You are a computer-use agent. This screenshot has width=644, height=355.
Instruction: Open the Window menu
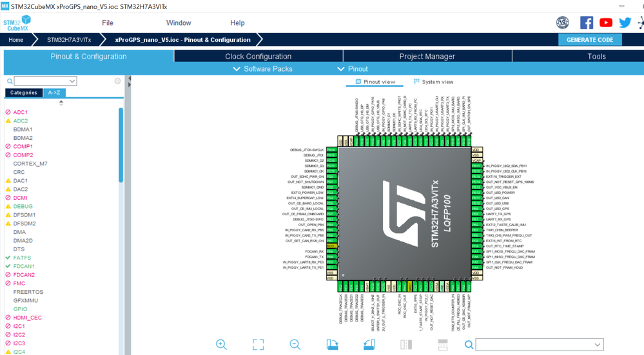(179, 23)
